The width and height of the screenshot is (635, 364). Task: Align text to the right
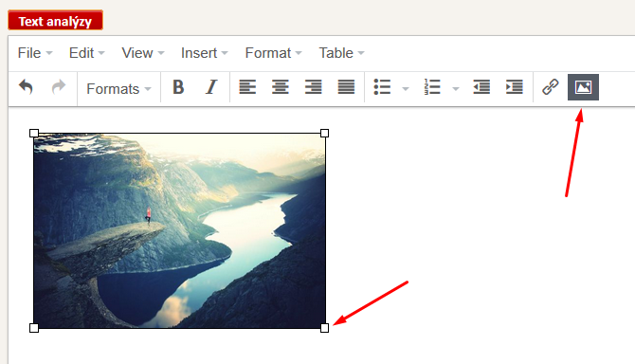pyautogui.click(x=313, y=87)
